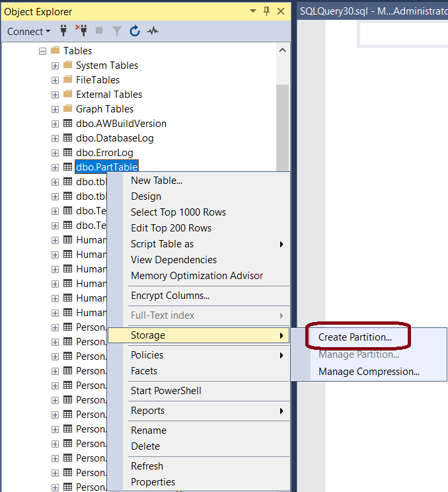Select Graph Tables folder icon

(x=67, y=108)
